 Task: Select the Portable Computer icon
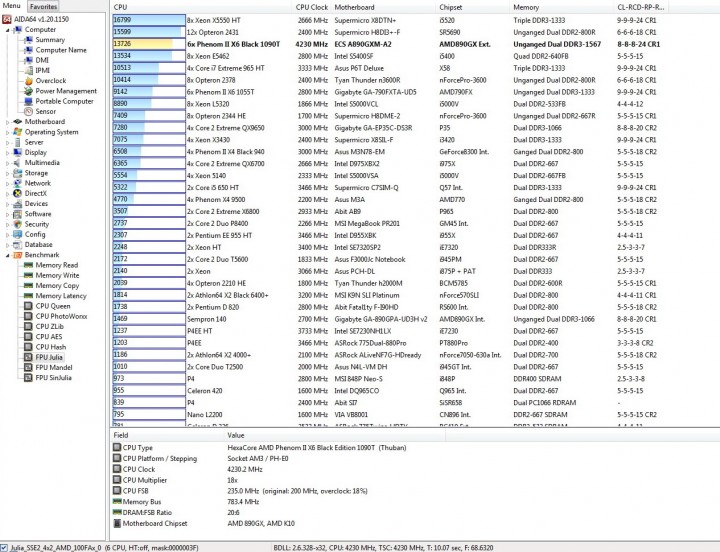[28, 101]
